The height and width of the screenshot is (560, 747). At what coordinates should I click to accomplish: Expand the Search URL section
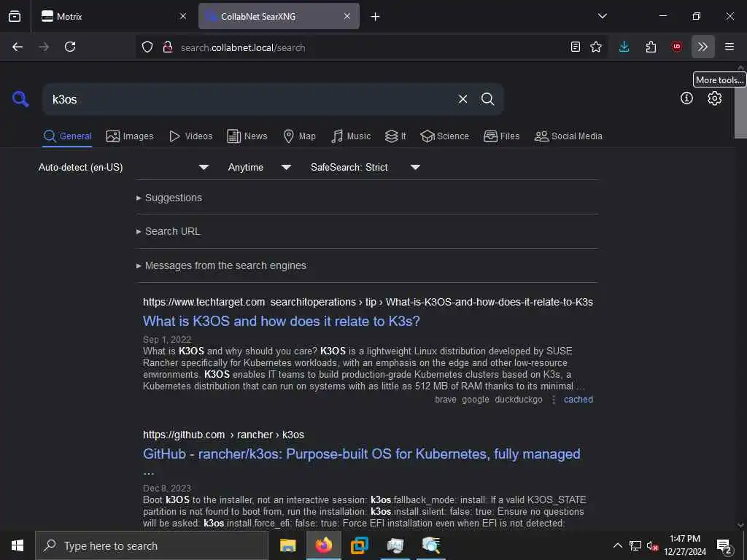coord(169,231)
